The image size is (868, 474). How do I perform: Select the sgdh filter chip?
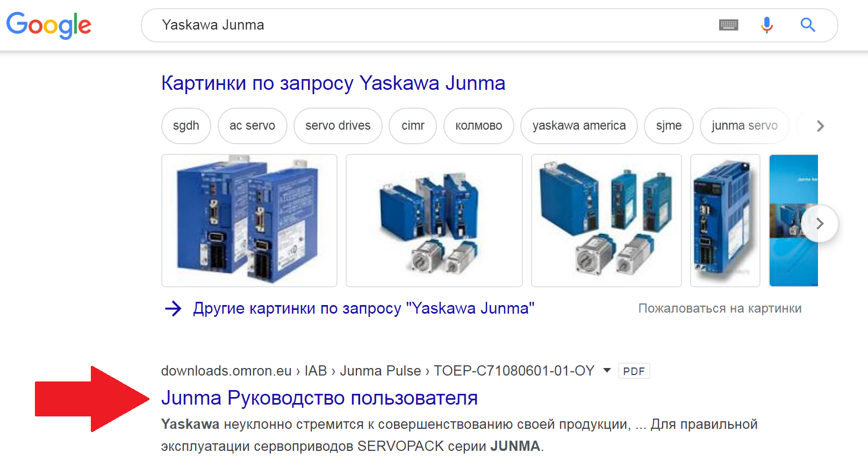point(186,126)
